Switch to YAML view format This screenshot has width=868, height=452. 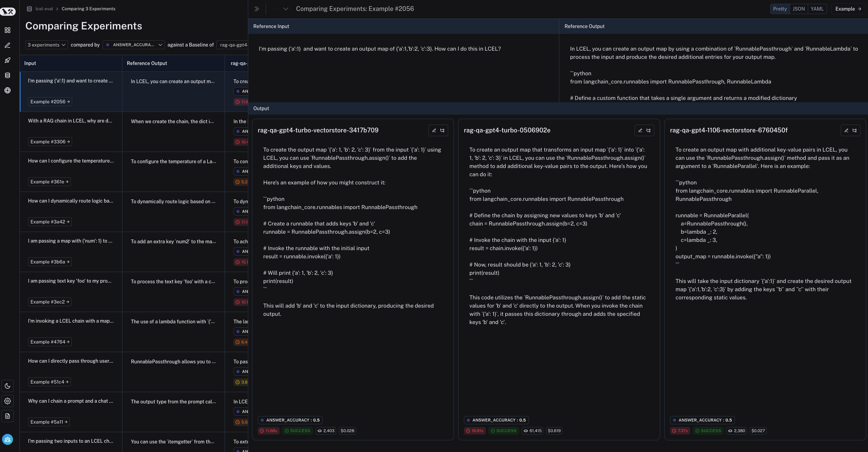pyautogui.click(x=817, y=9)
